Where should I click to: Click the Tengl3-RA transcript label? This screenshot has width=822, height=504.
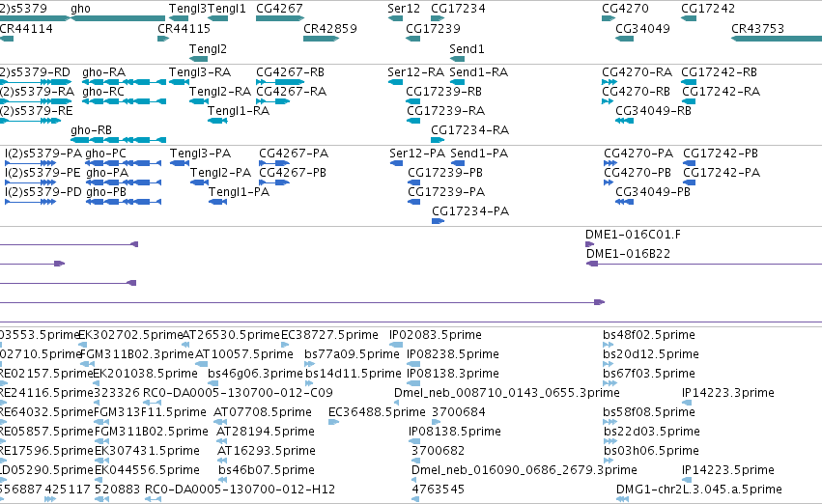pyautogui.click(x=200, y=71)
